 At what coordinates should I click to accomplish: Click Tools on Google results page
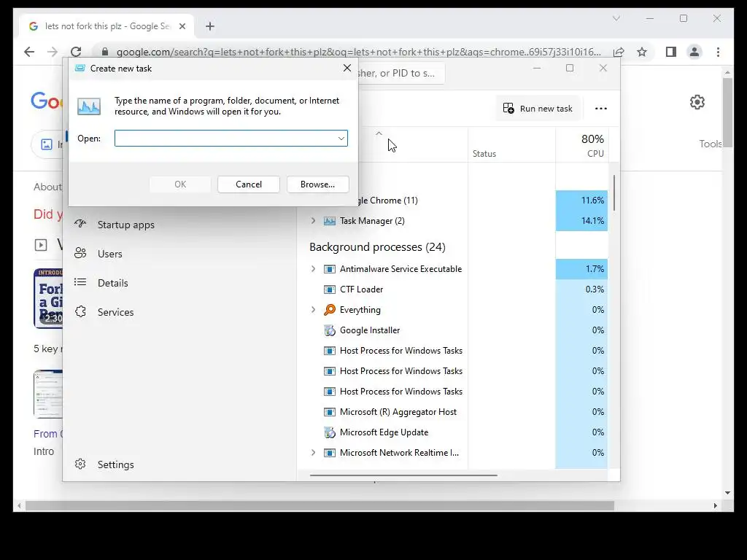tap(710, 144)
